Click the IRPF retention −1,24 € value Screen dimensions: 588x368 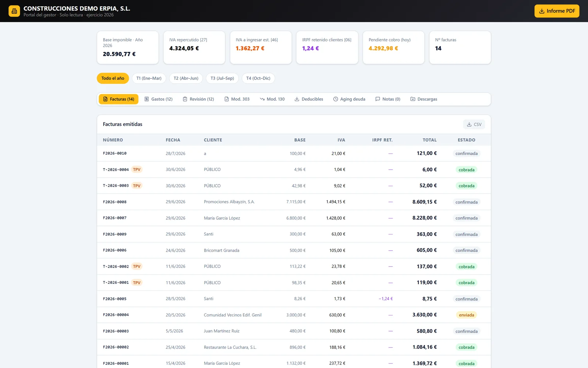[x=386, y=299]
